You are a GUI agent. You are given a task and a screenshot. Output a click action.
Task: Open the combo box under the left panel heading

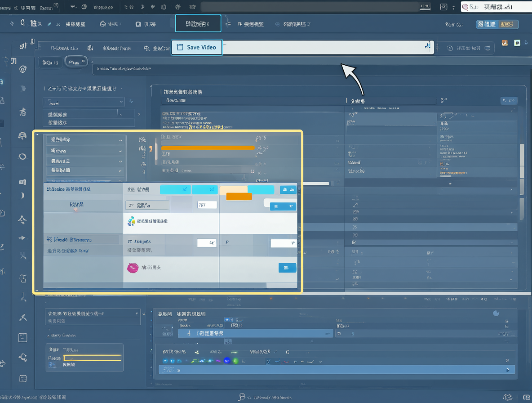point(84,102)
